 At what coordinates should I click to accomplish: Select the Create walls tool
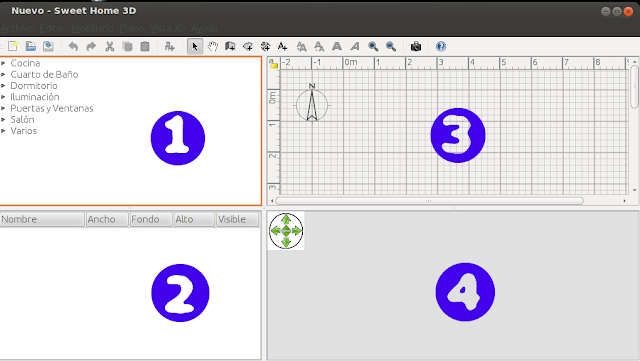point(230,46)
